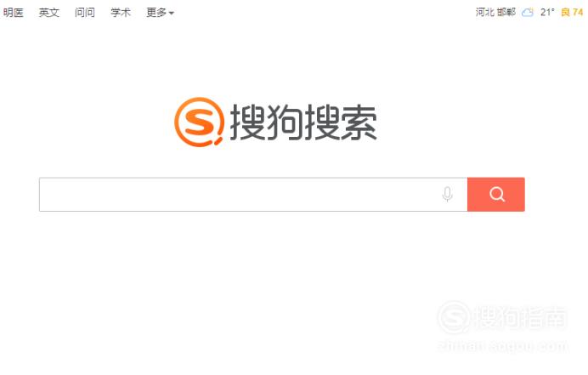Open the 问问 navigation link
The width and height of the screenshot is (588, 375).
[x=85, y=13]
